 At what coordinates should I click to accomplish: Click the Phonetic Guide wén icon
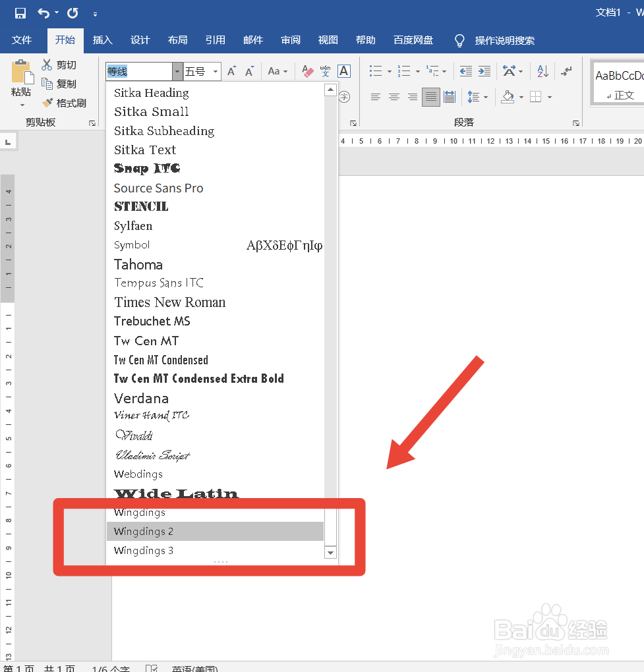click(326, 71)
